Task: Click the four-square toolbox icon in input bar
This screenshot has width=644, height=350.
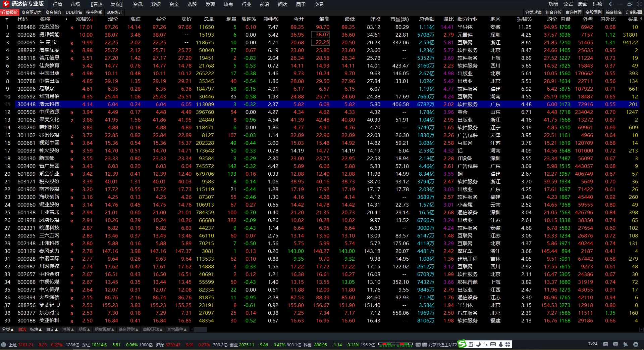Action: pos(508,344)
